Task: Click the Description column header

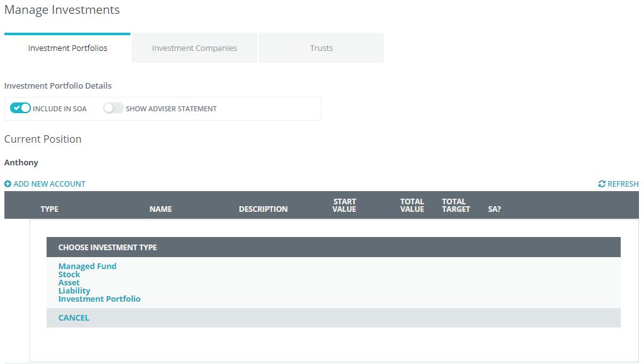Action: (263, 209)
